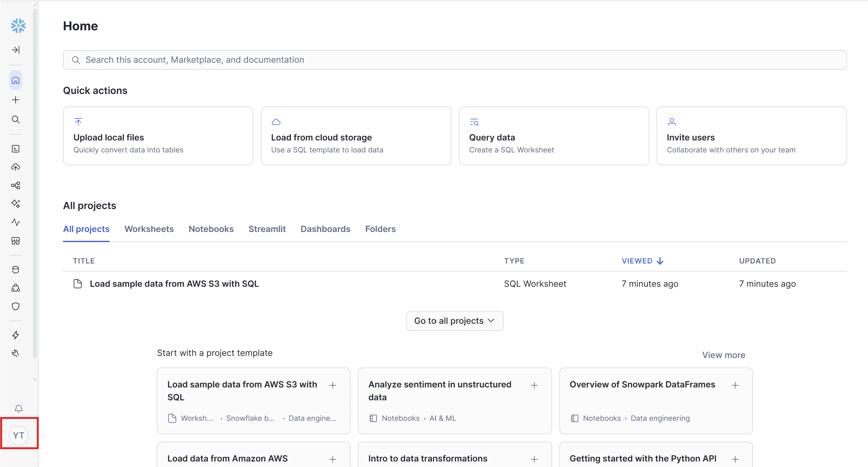868x467 pixels.
Task: Switch to the Notebooks tab
Action: 211,229
